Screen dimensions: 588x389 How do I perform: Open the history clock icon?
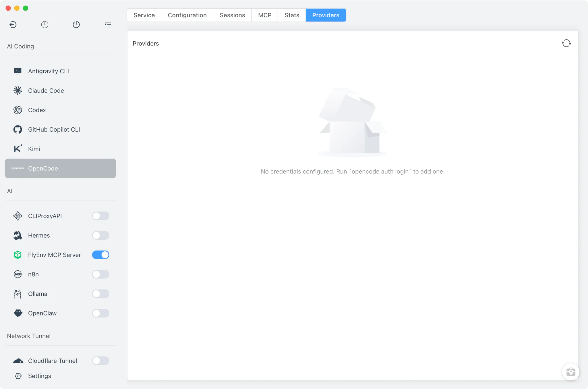pos(45,24)
